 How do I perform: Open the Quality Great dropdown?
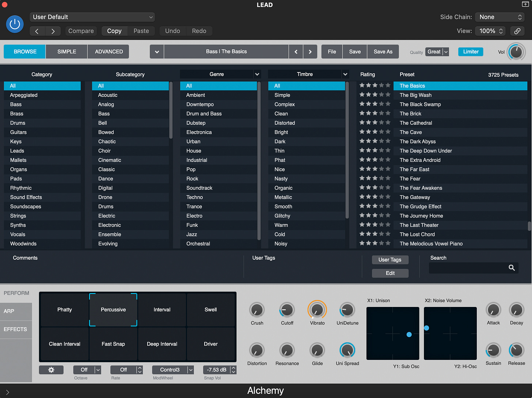click(437, 52)
